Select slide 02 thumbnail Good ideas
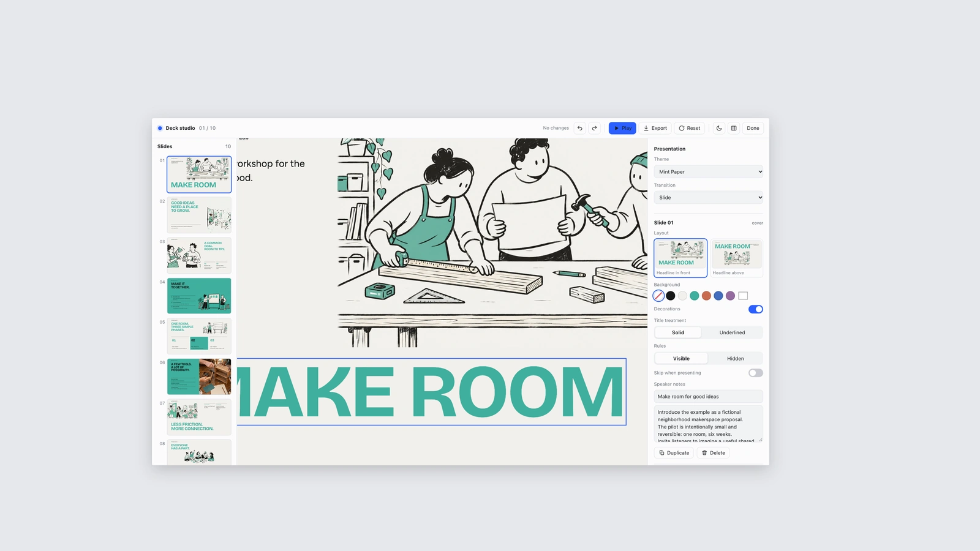The width and height of the screenshot is (980, 551). [199, 215]
